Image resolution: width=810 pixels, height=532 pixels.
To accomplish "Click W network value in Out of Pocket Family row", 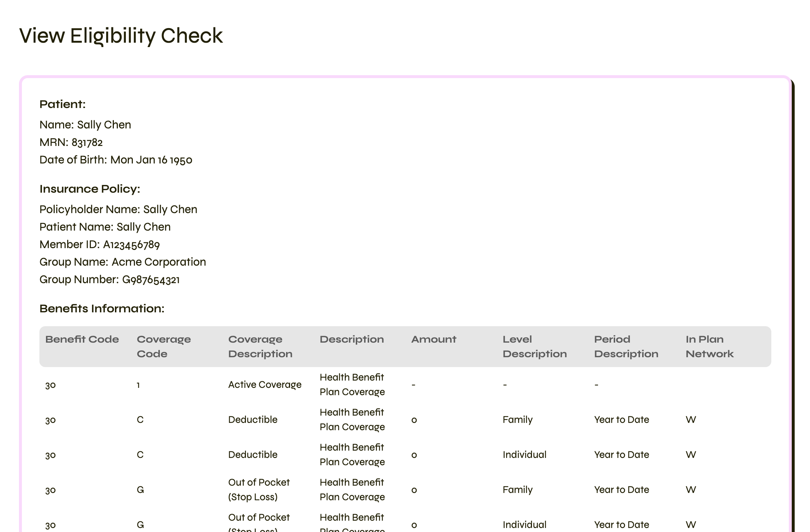I will (x=691, y=490).
